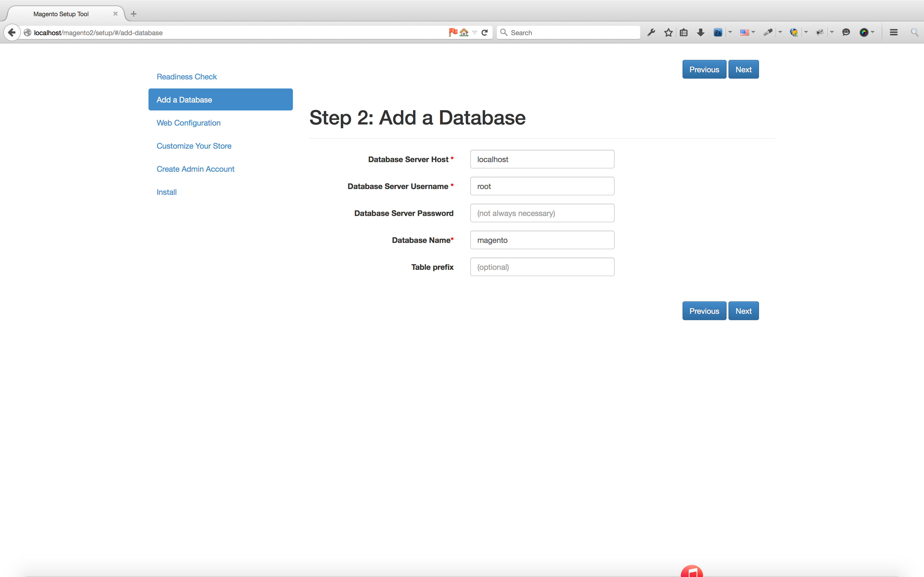Open the downloads arrow icon
The width and height of the screenshot is (924, 577).
click(700, 32)
